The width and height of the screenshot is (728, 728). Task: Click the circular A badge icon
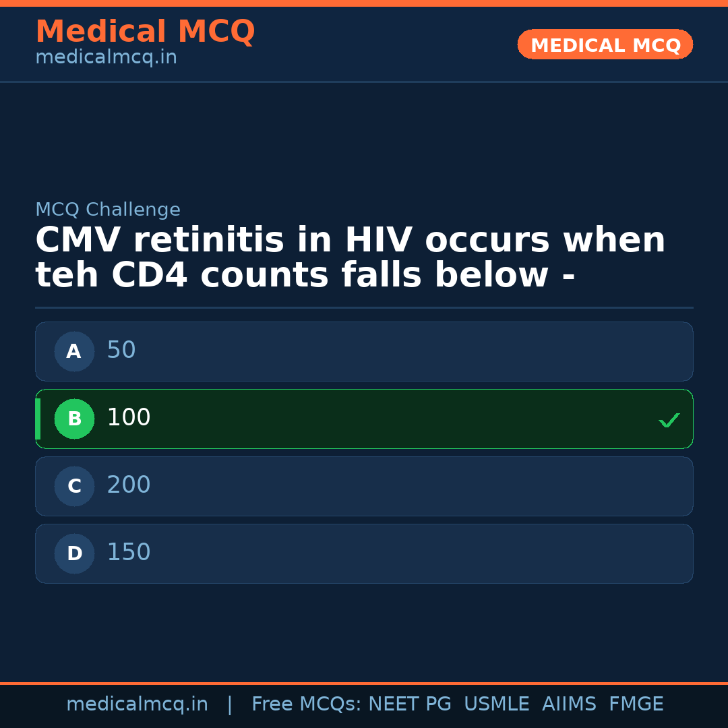[74, 351]
